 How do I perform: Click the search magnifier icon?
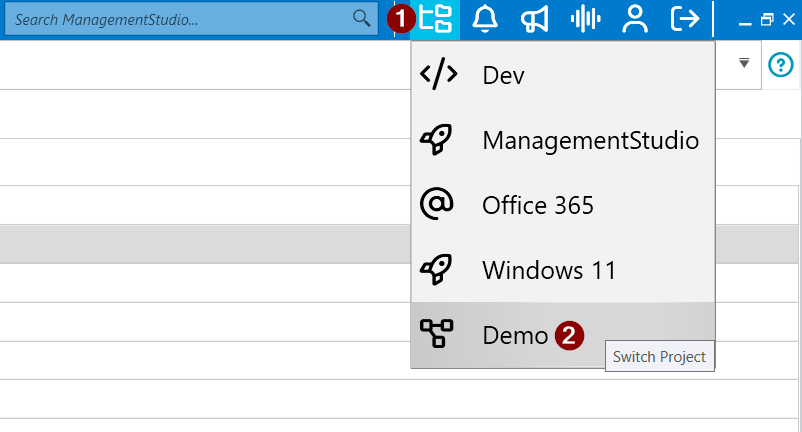(x=362, y=18)
